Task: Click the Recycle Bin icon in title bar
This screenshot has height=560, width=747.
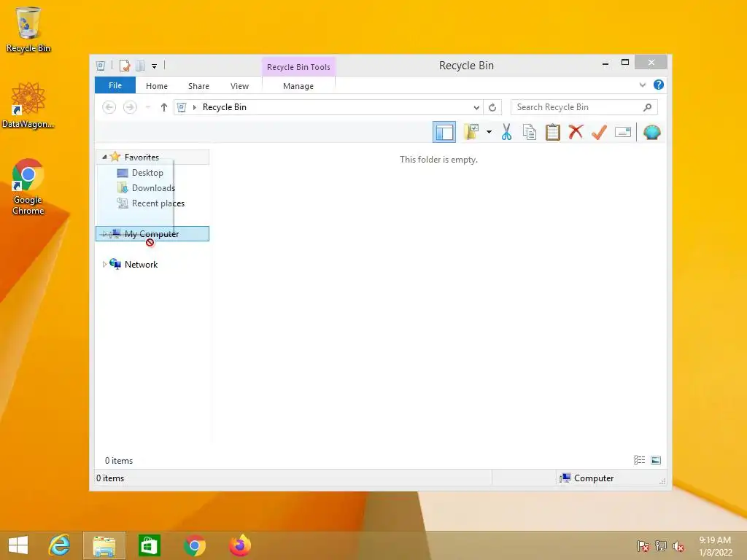Action: pos(101,66)
